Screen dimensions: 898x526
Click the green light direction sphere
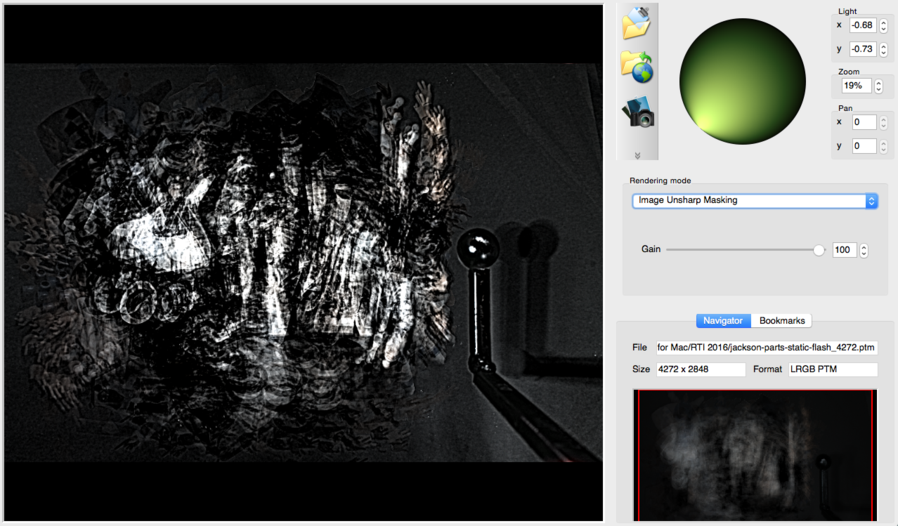[742, 81]
